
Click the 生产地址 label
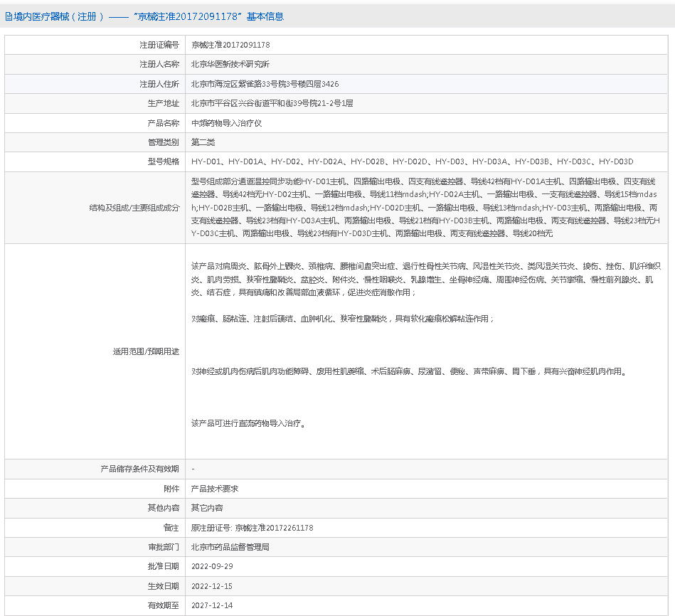(163, 103)
